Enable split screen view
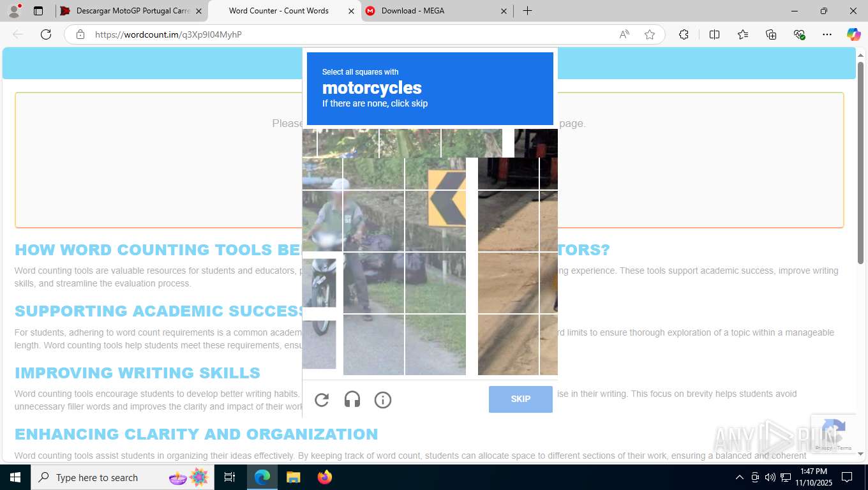The width and height of the screenshot is (868, 490). point(714,34)
